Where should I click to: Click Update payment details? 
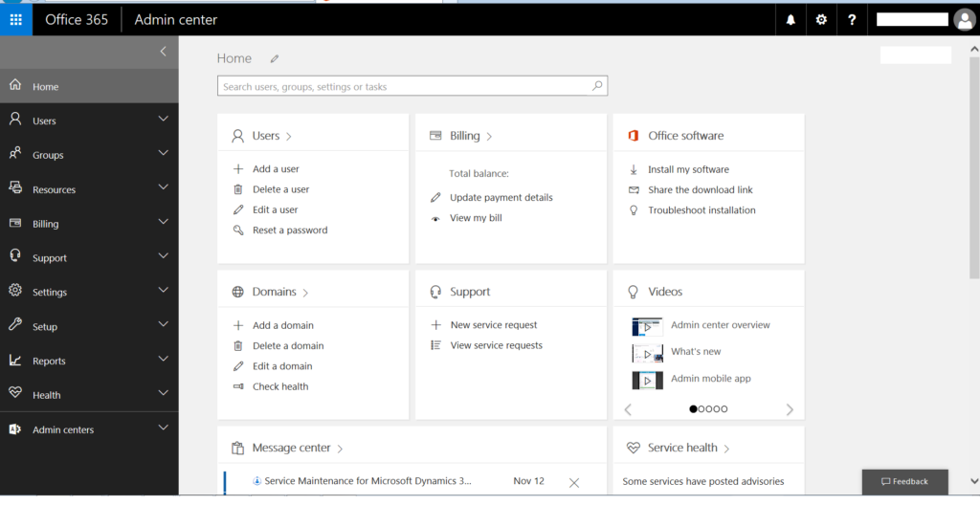point(501,197)
